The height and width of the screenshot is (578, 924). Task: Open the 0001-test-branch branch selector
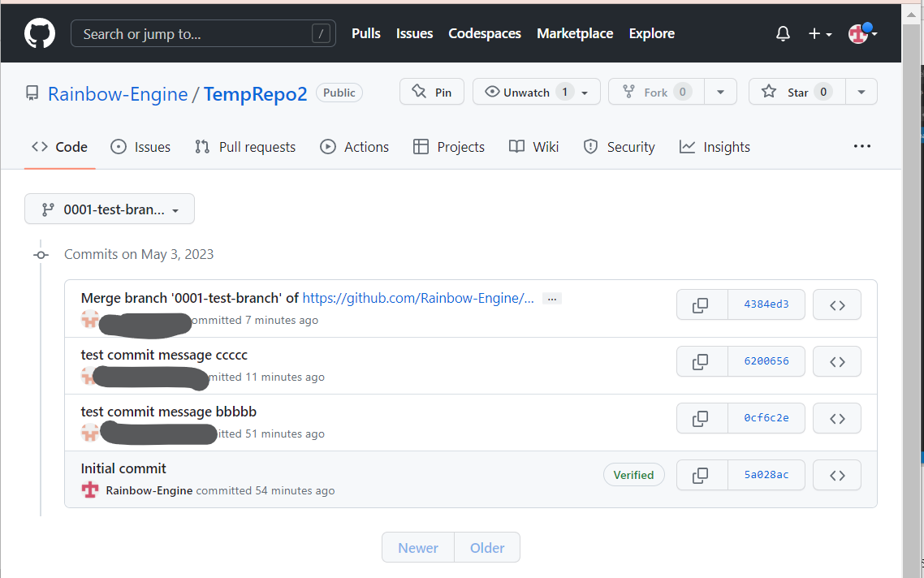tap(110, 209)
